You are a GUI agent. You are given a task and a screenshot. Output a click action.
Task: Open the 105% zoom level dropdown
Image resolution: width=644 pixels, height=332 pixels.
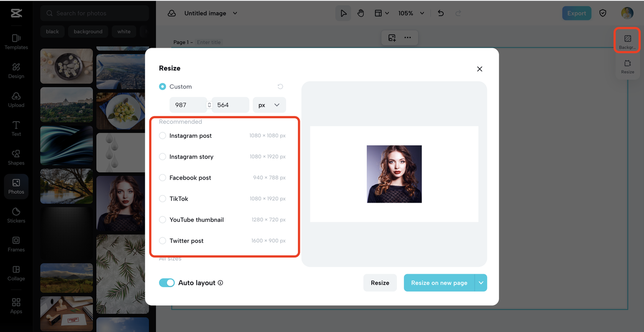point(412,14)
